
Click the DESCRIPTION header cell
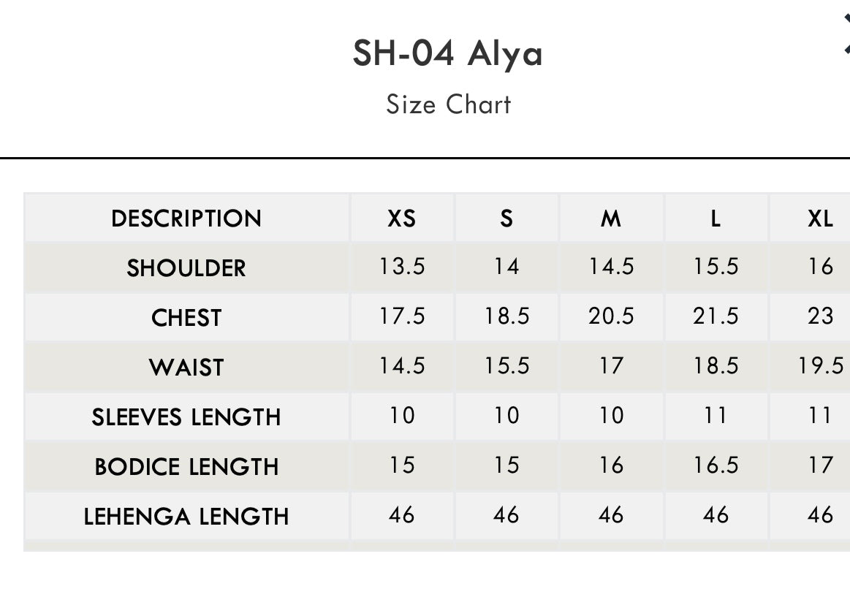pyautogui.click(x=186, y=218)
